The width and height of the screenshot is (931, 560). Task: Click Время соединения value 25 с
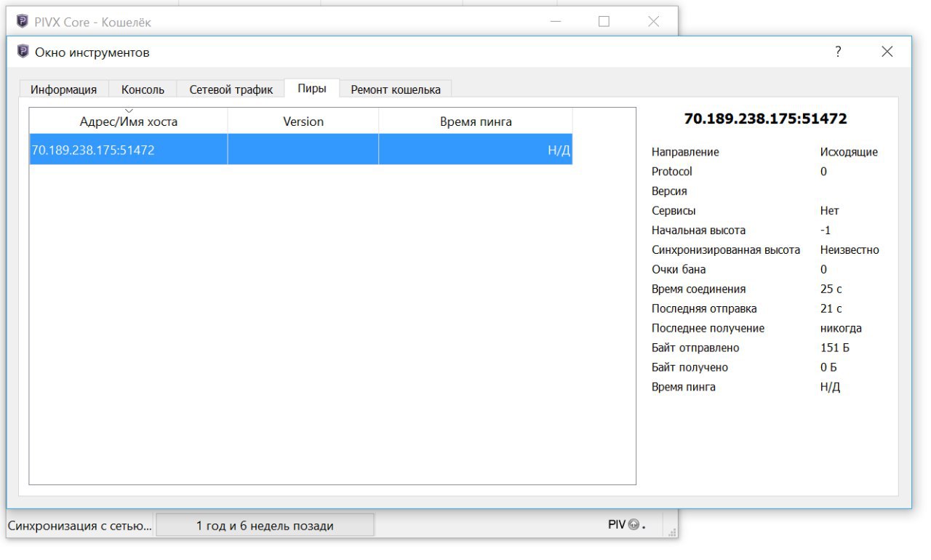(x=831, y=289)
